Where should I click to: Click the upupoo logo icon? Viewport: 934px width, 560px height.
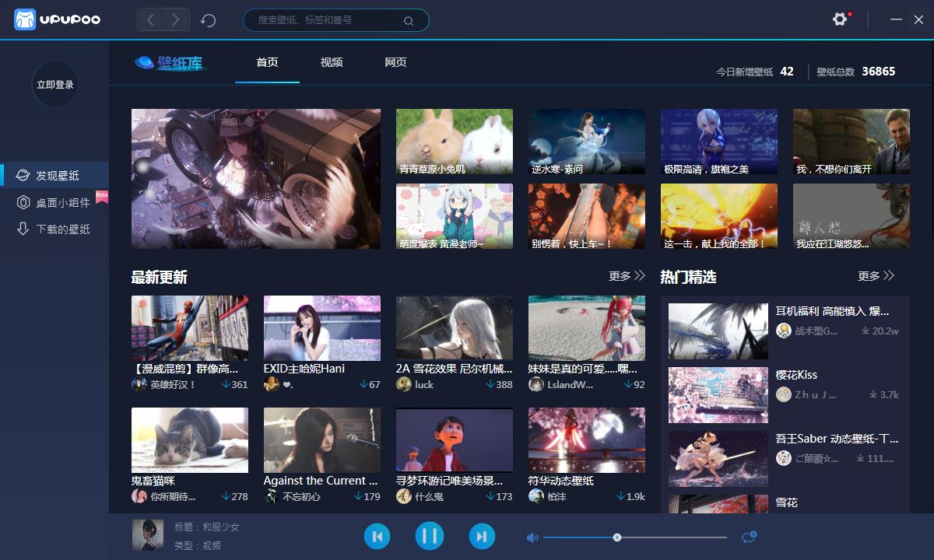pos(25,19)
